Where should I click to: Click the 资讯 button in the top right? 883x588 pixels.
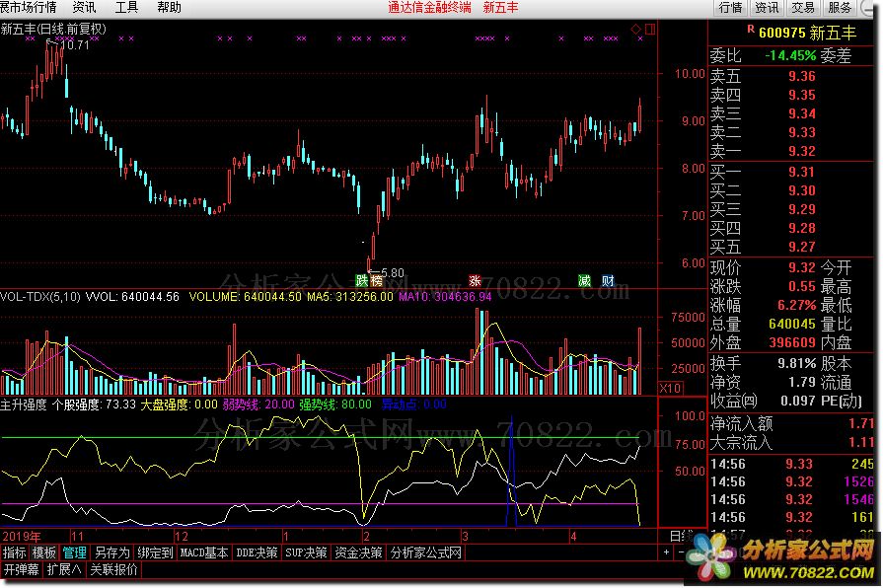[767, 7]
